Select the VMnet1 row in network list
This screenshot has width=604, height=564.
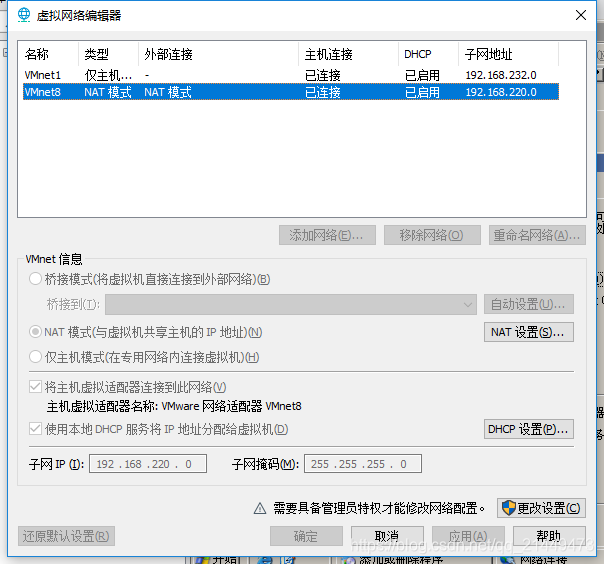pos(291,75)
